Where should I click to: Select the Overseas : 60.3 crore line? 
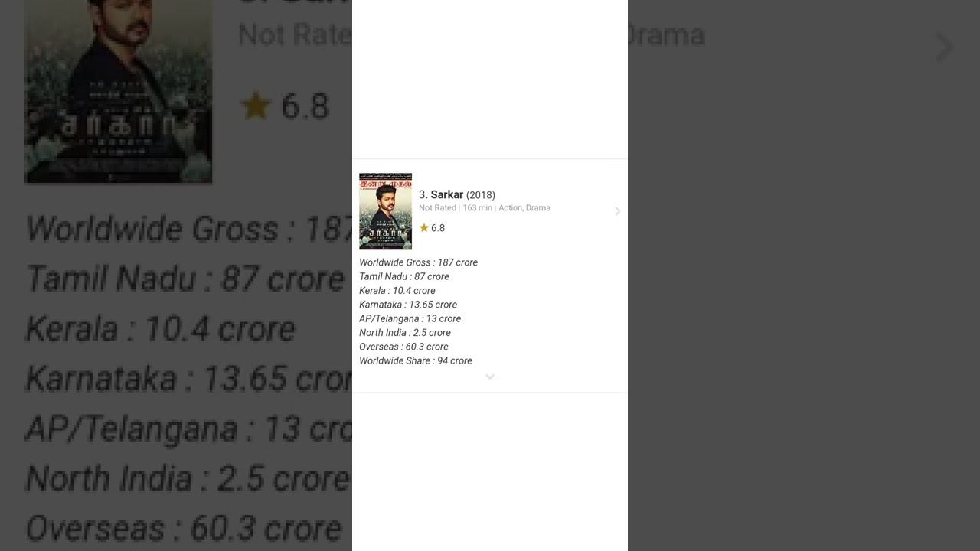point(403,347)
